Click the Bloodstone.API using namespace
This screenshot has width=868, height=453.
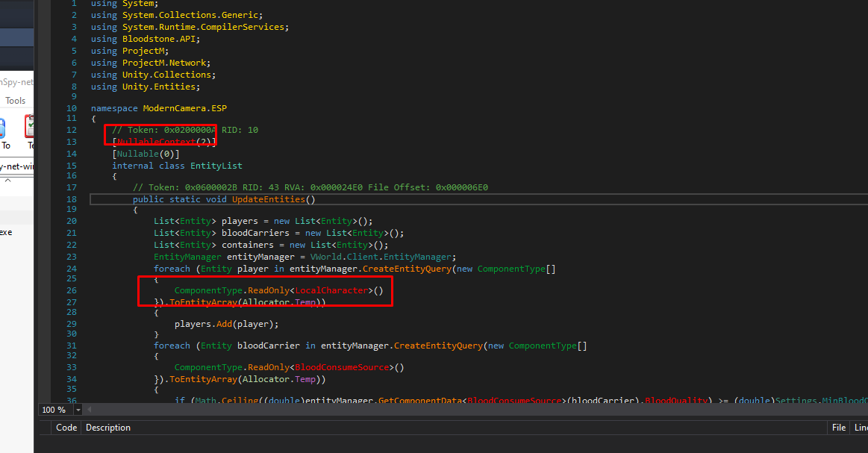156,39
